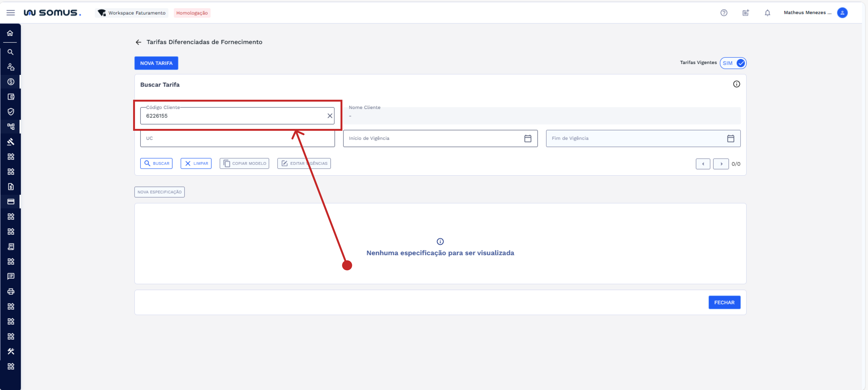Click the info icon in Buscar Tarifa

pyautogui.click(x=736, y=84)
